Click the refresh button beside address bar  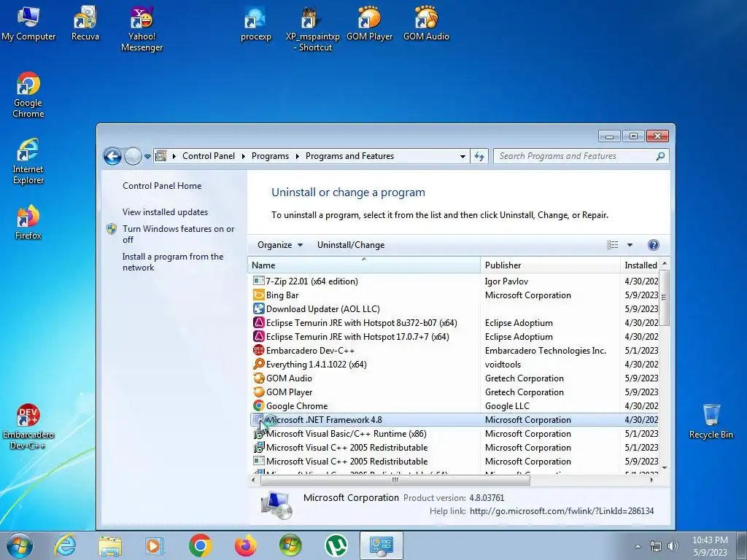coord(479,156)
